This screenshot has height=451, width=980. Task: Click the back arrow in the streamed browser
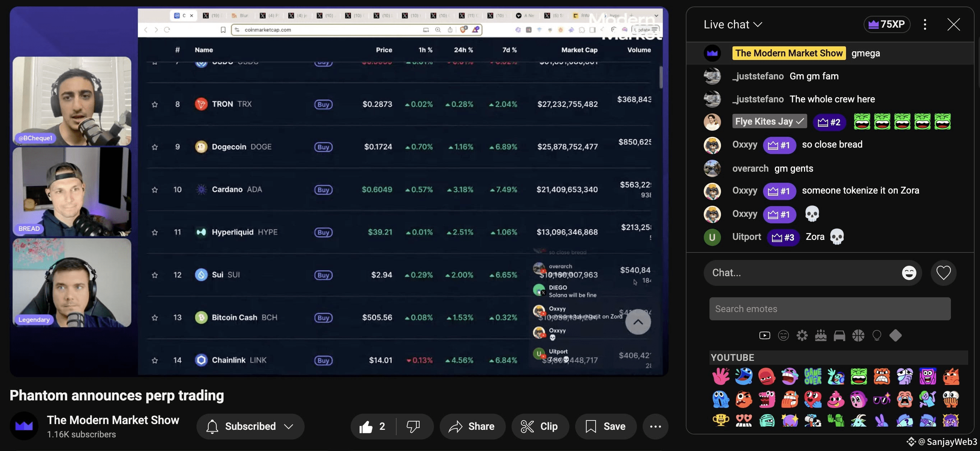[146, 30]
